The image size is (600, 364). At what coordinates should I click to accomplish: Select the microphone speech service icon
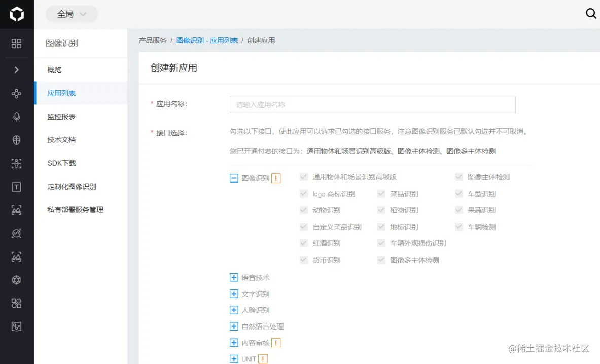pyautogui.click(x=17, y=117)
